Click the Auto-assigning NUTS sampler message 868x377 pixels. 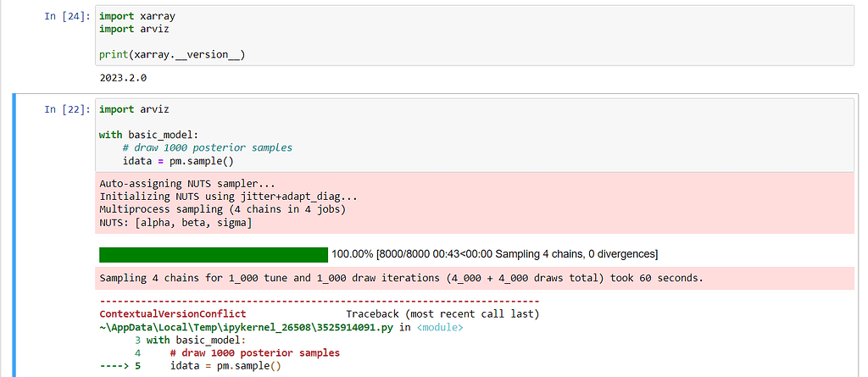(x=187, y=183)
